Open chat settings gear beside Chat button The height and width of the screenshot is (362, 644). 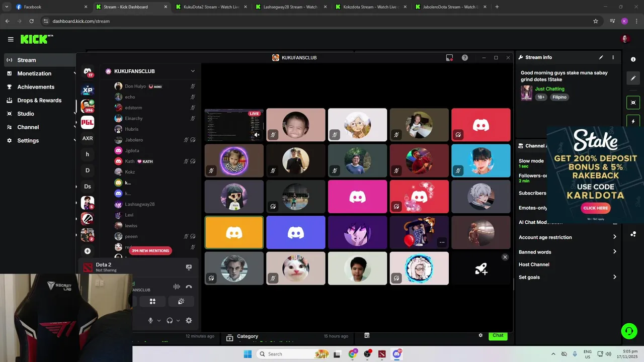tap(480, 335)
